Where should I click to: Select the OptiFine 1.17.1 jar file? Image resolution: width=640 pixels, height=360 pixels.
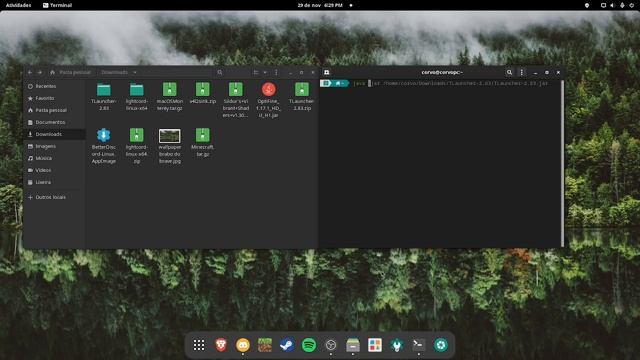(269, 100)
